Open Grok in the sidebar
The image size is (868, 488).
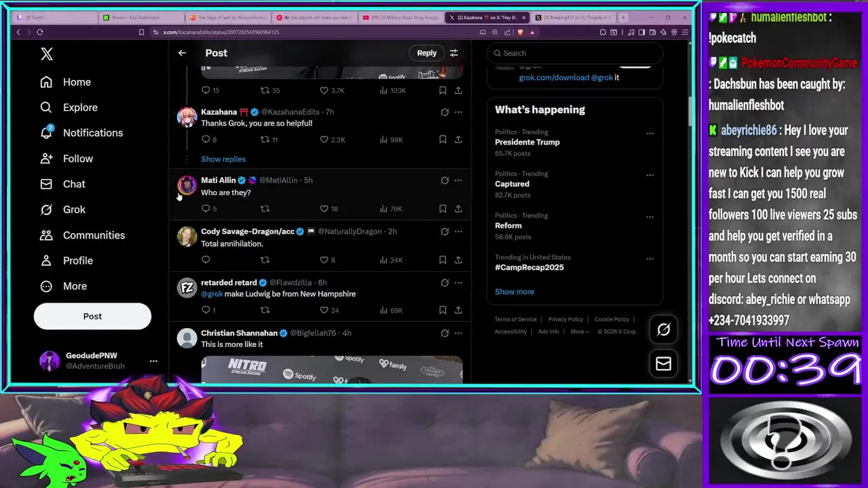pos(62,209)
